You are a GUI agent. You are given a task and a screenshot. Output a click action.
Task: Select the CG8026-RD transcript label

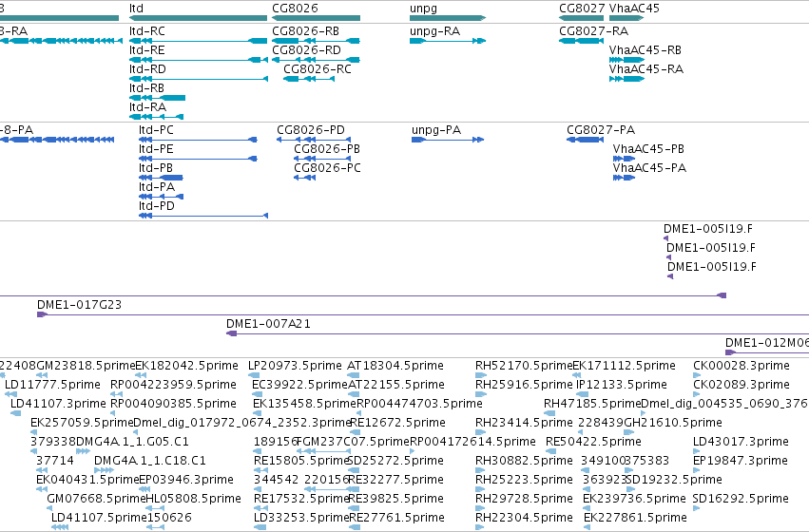tap(306, 50)
